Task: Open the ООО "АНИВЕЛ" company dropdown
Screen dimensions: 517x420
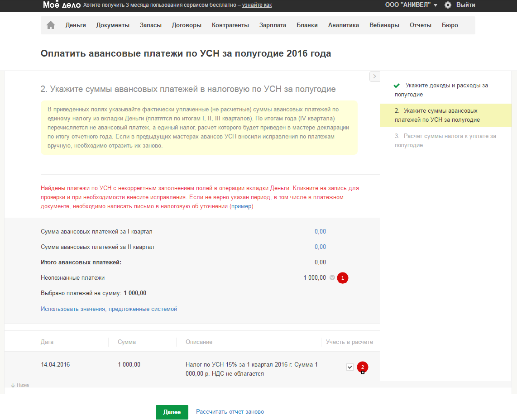Action: point(411,5)
